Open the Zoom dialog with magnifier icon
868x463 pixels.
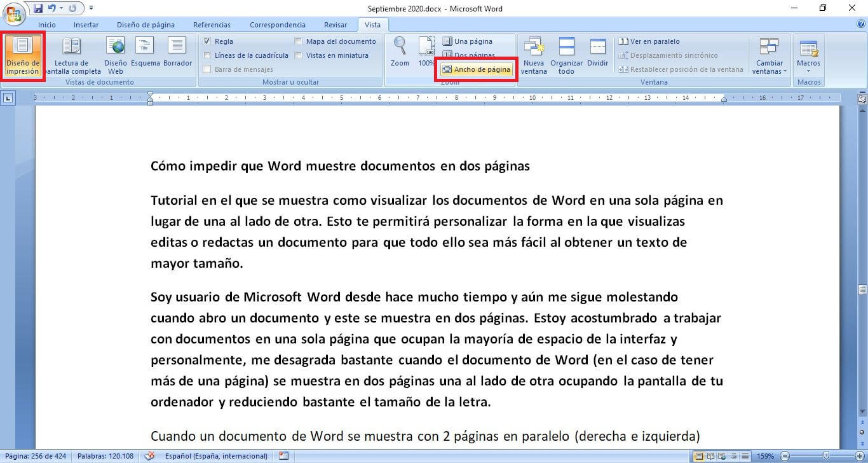(x=400, y=51)
